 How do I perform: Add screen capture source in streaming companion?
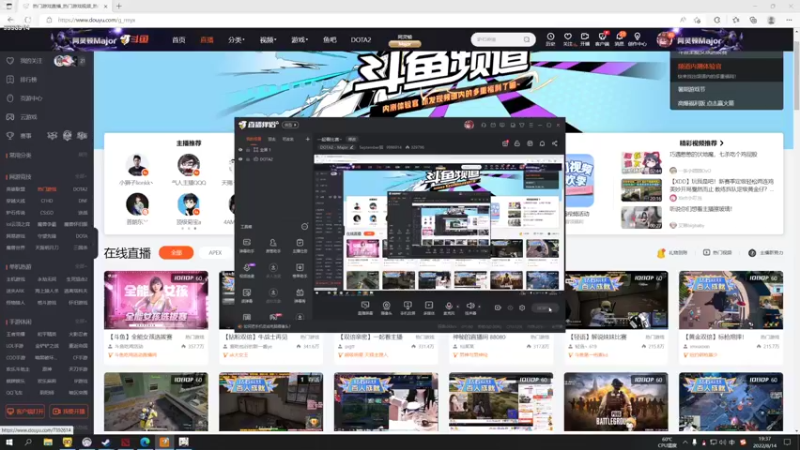coord(365,305)
